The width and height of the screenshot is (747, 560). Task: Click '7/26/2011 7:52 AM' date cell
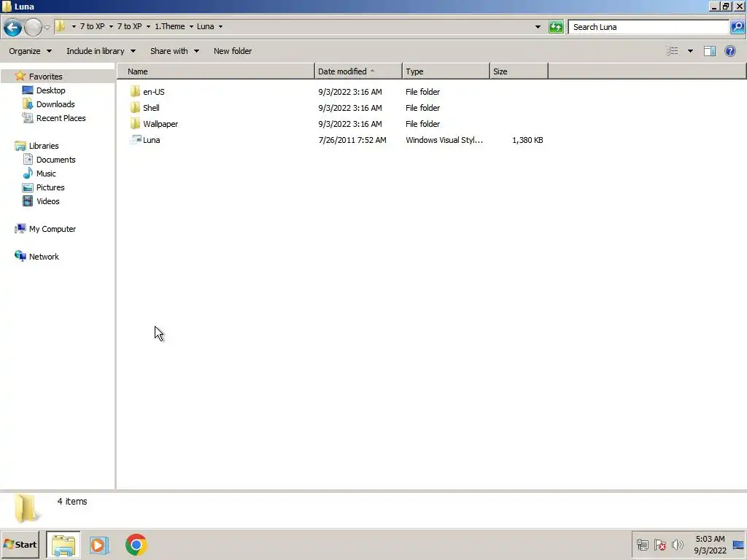click(352, 140)
